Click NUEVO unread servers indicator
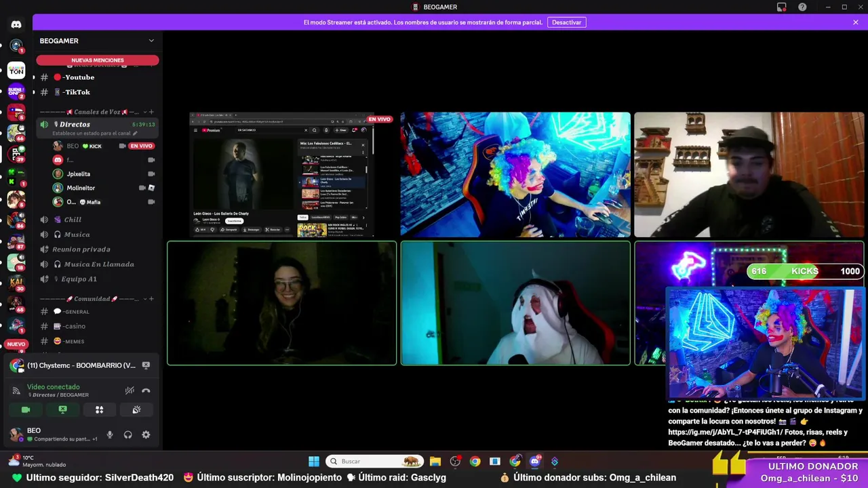The height and width of the screenshot is (488, 868). (x=16, y=344)
